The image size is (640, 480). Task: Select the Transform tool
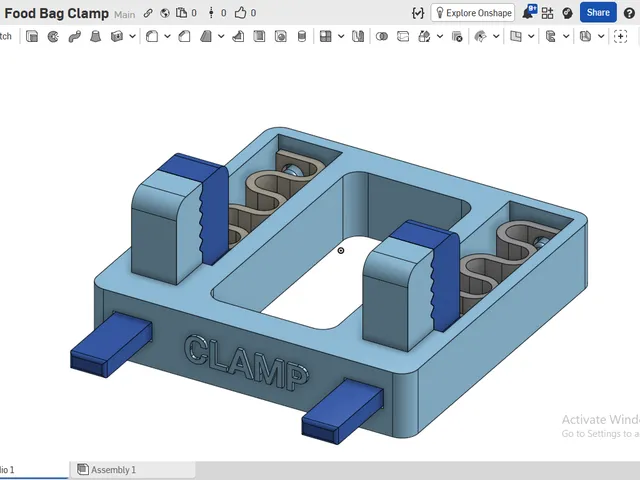pyautogui.click(x=424, y=37)
